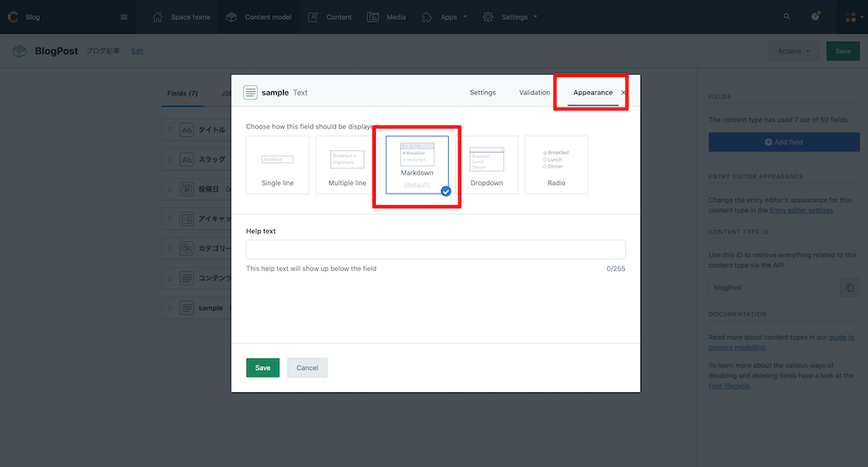868x467 pixels.
Task: Open the help icon in top bar
Action: pos(815,16)
